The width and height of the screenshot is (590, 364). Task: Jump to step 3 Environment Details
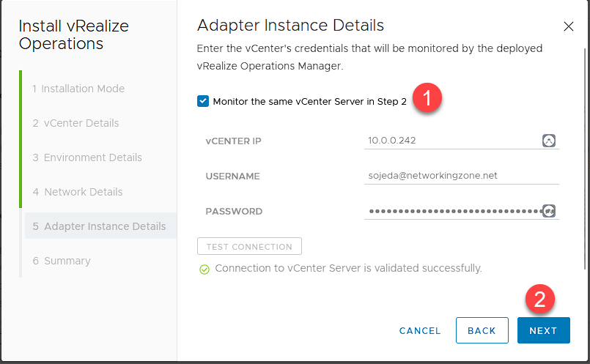pyautogui.click(x=87, y=157)
